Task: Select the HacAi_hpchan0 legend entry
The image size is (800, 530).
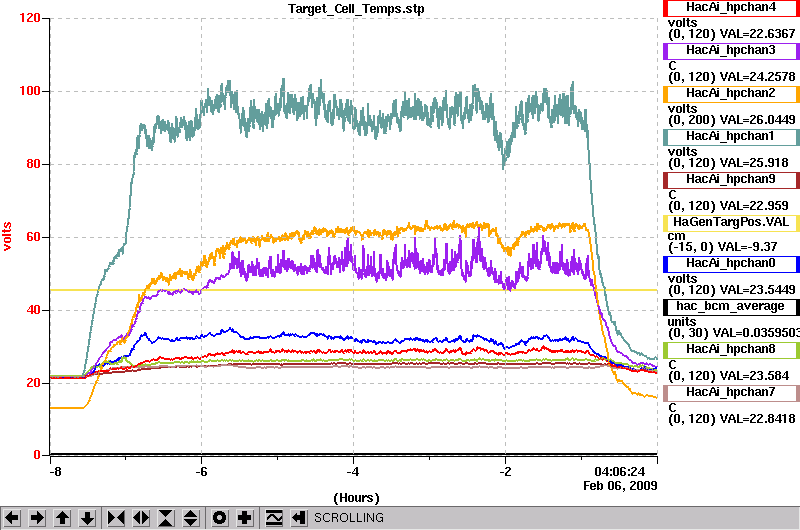Action: tap(731, 263)
